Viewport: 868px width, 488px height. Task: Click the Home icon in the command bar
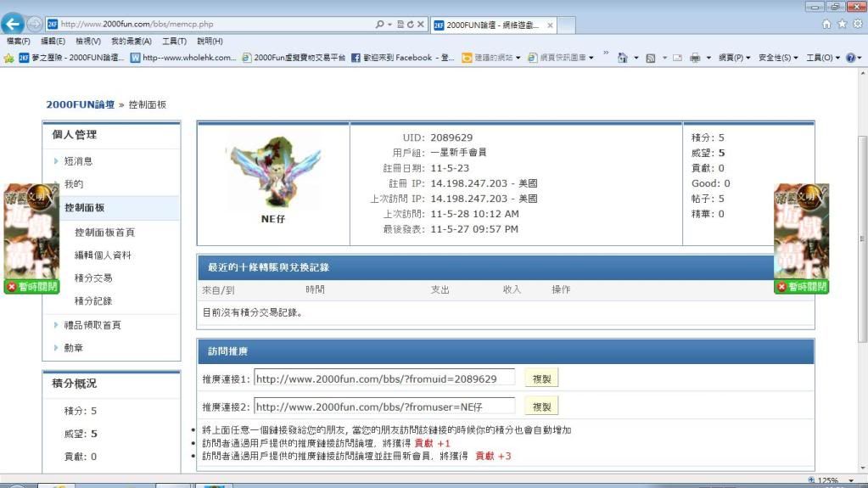pyautogui.click(x=623, y=58)
